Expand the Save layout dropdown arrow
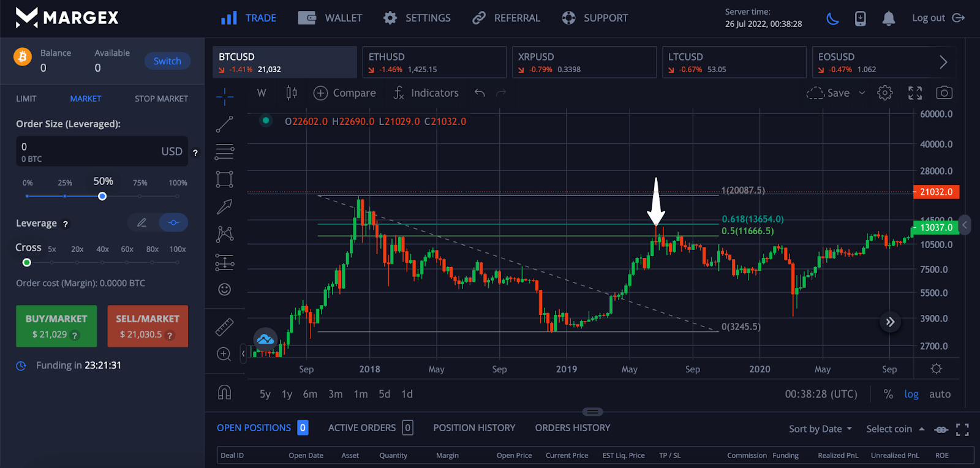 [862, 93]
